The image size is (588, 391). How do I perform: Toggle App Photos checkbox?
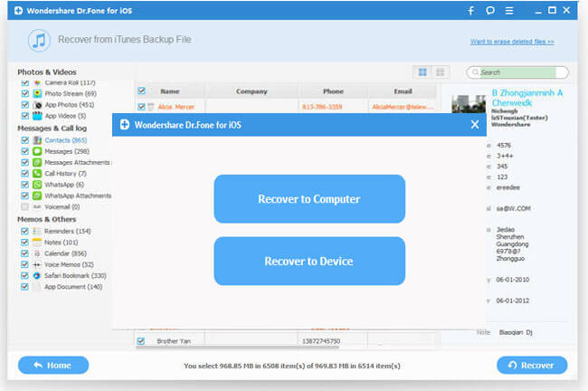coord(25,105)
